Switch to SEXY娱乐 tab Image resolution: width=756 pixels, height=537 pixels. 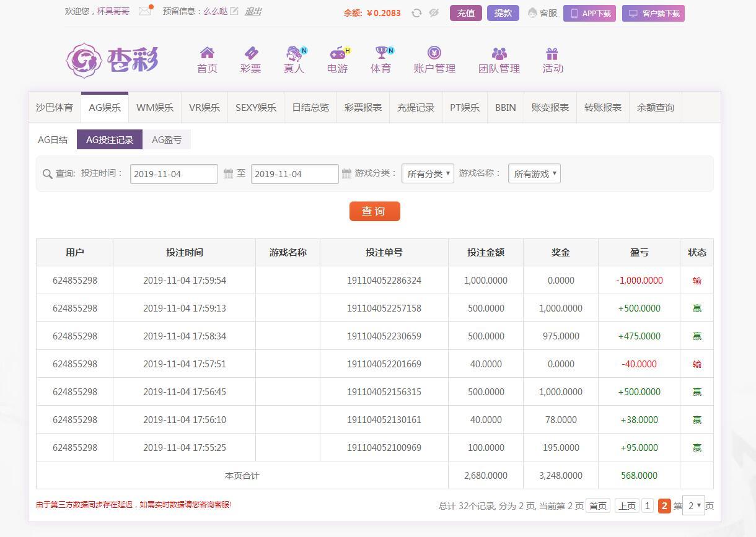point(256,107)
